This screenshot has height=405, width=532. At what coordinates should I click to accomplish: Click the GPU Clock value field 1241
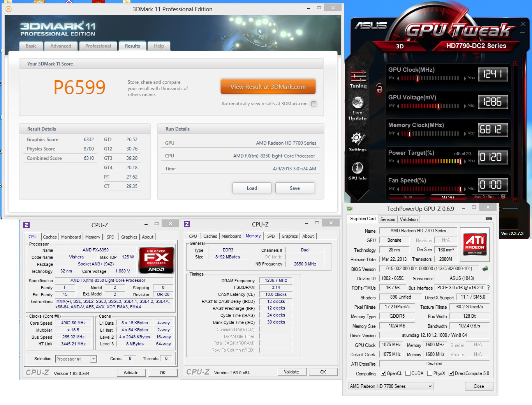(493, 74)
